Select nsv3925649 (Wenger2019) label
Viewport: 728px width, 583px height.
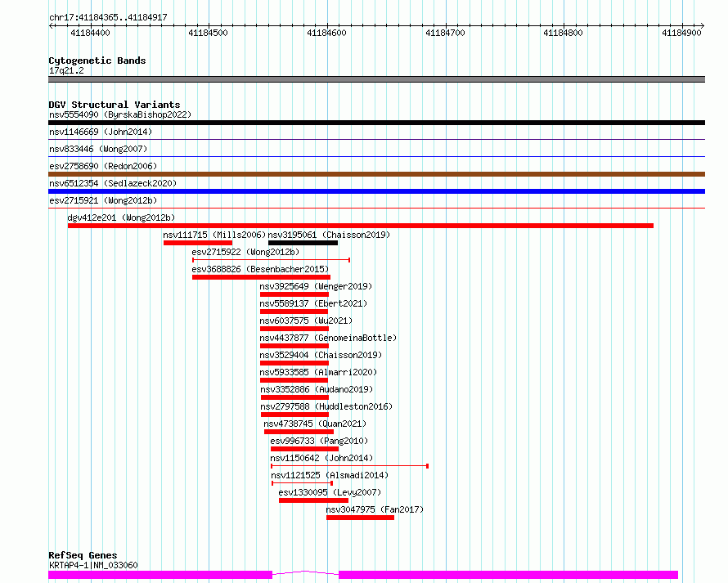pos(317,286)
